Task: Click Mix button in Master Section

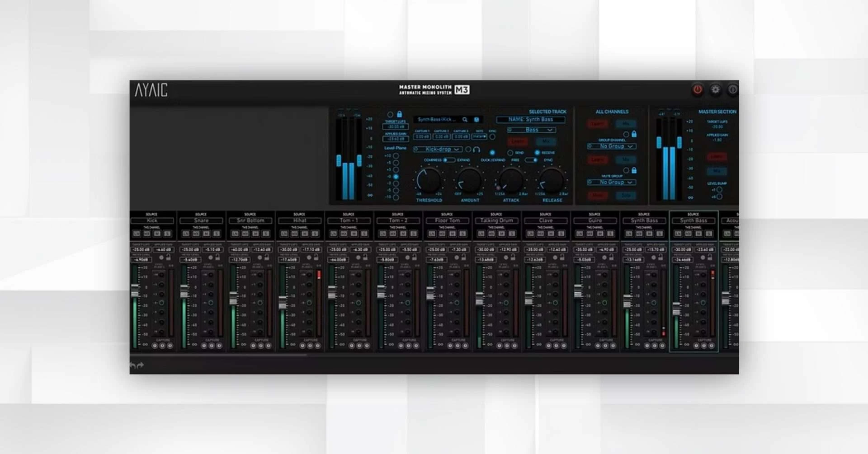Action: pyautogui.click(x=717, y=171)
